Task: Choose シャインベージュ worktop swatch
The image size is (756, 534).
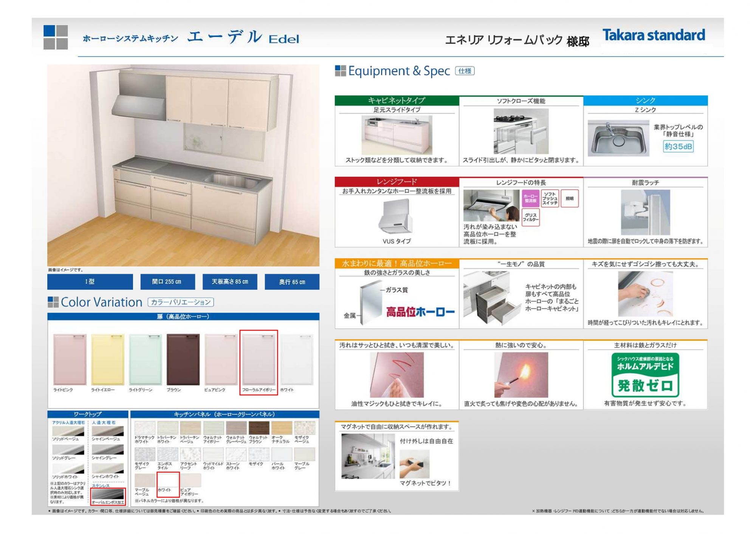Action: point(108,431)
